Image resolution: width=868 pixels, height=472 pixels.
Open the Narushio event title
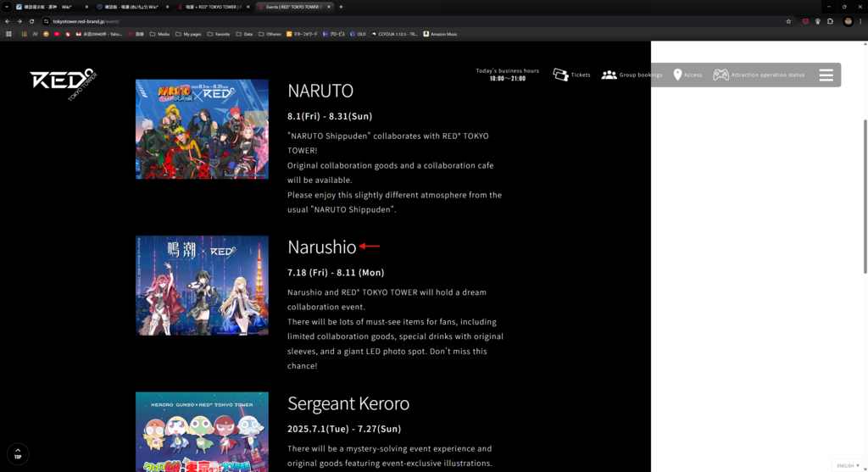pos(321,247)
